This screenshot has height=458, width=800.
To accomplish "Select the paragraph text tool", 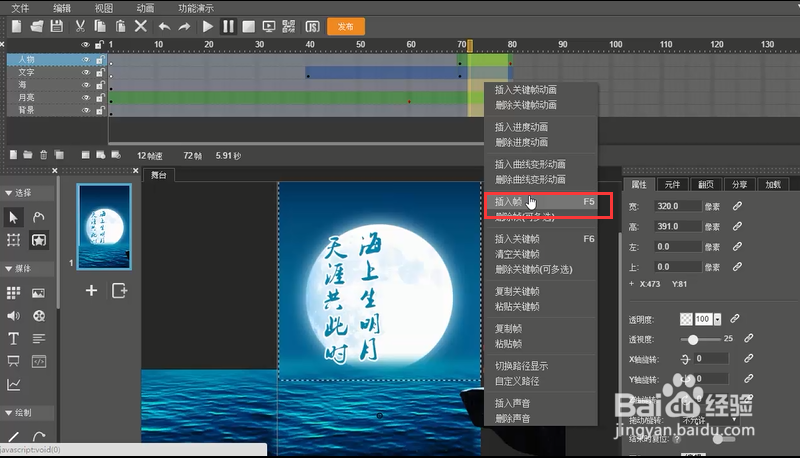I will point(39,339).
